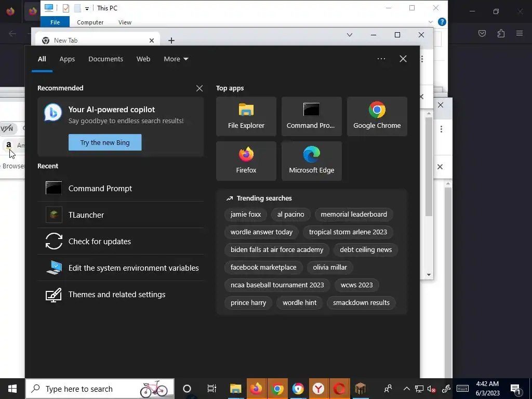Launch Command Prompt tile in Top apps
Screen dimensions: 532x399
click(312, 116)
